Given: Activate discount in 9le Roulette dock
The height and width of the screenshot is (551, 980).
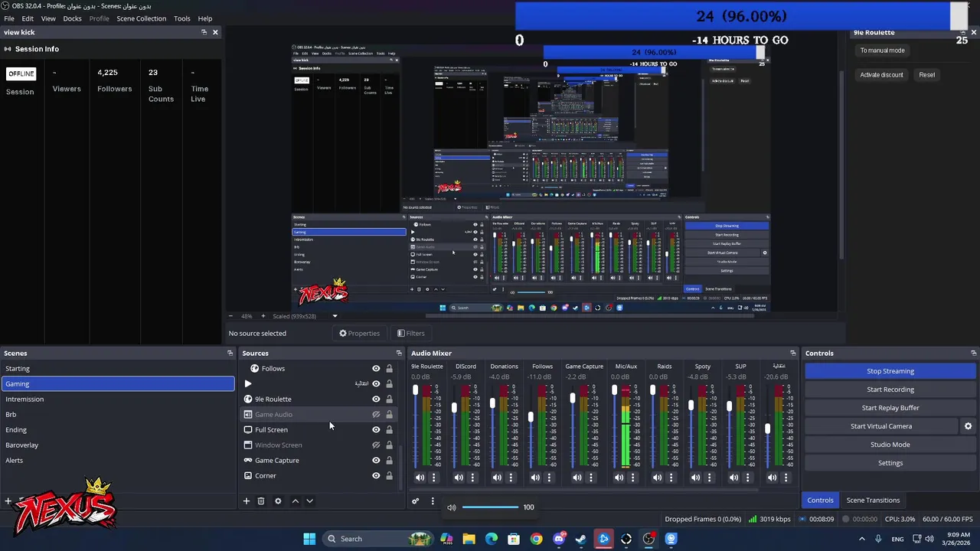Looking at the screenshot, I should click(x=881, y=75).
